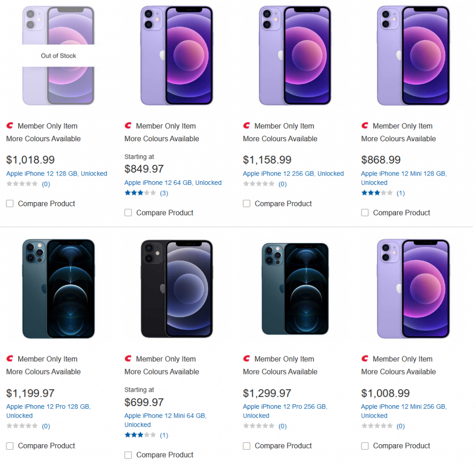Click the Member Only icon for iPhone 12 Pro 256 GB
The image size is (476, 466).
pos(246,359)
